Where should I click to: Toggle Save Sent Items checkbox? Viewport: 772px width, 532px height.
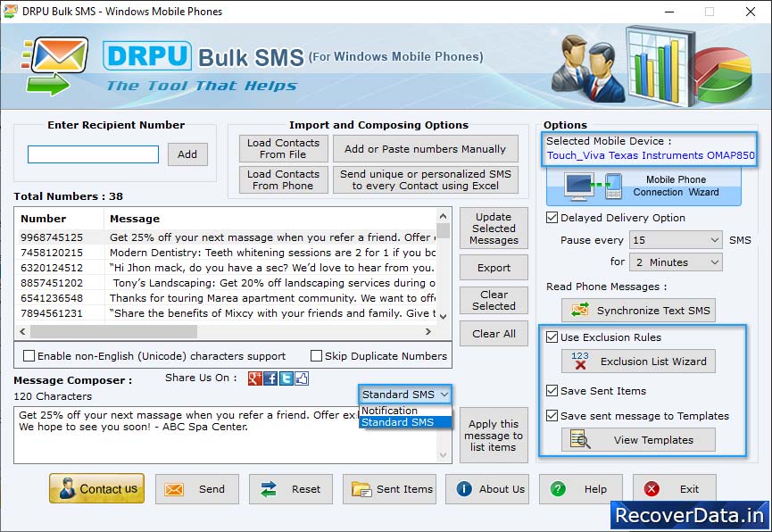point(552,391)
